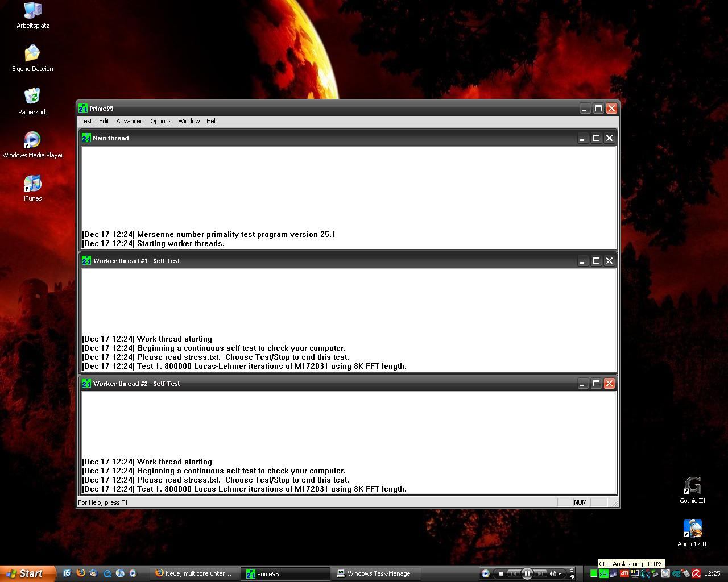Minimize the Main thread child window
728x582 pixels.
tap(582, 138)
